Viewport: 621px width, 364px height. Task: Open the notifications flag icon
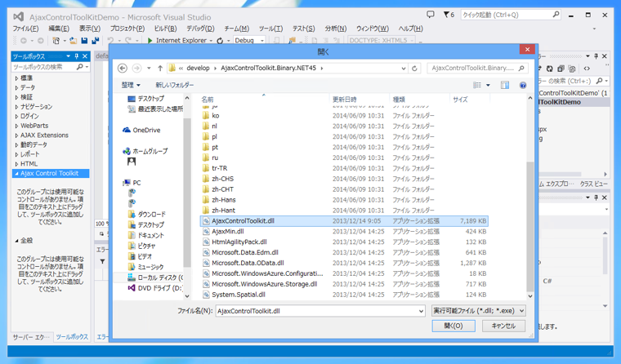pos(447,15)
